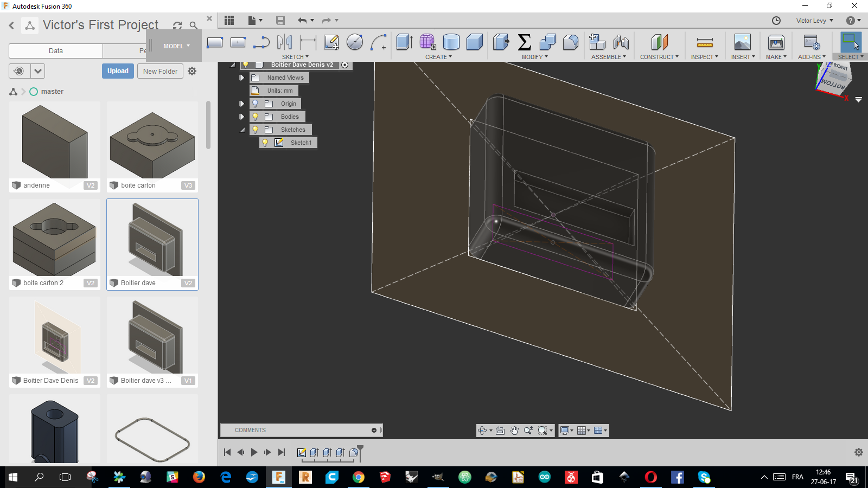Switch to the Data tab
Viewport: 868px width, 488px height.
tap(56, 51)
